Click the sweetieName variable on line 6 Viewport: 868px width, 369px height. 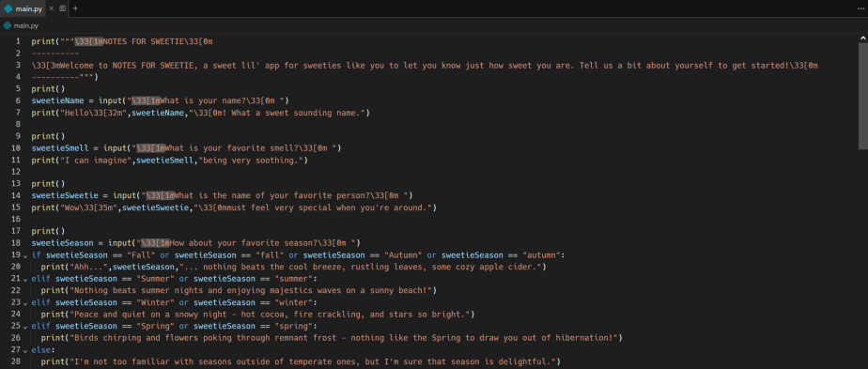57,100
